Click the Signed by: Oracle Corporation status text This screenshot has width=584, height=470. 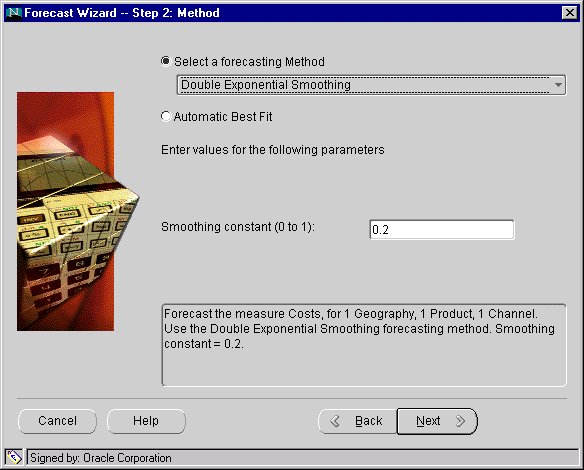pos(101,458)
